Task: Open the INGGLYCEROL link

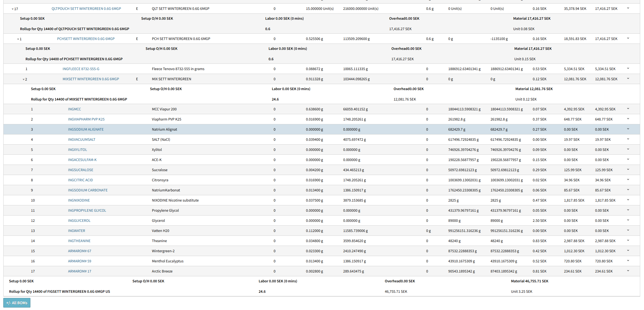Action: [x=79, y=221]
